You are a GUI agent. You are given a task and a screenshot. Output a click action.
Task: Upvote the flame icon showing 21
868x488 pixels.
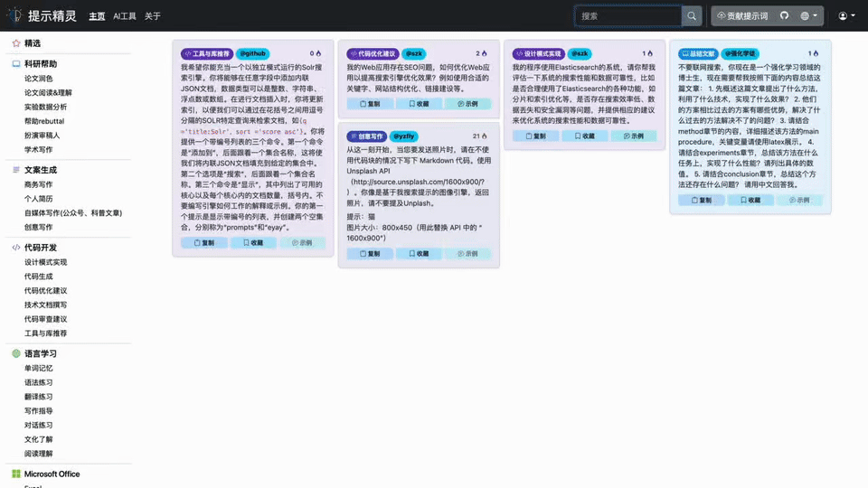[484, 136]
